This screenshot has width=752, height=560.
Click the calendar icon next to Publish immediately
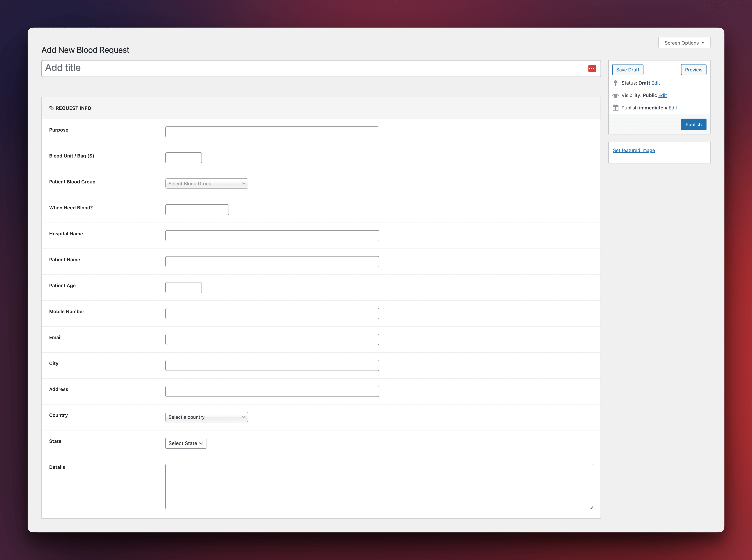click(615, 108)
